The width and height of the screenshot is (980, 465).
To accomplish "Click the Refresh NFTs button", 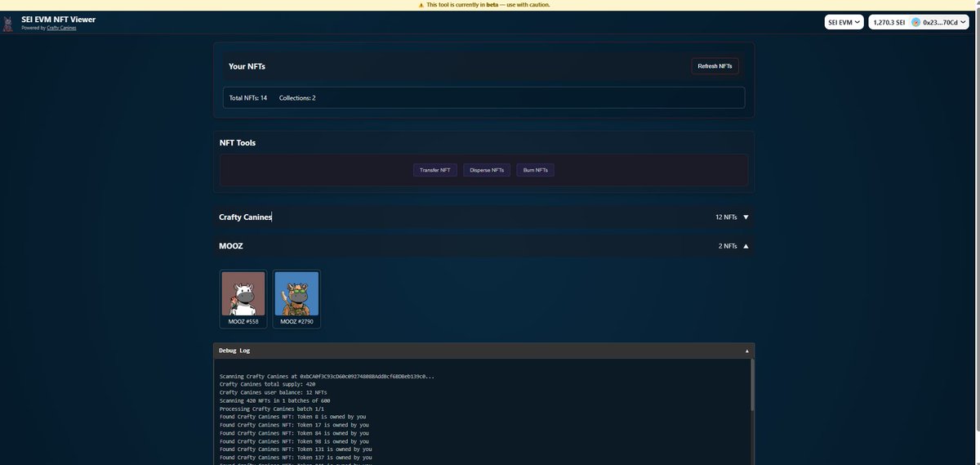I will pos(715,66).
